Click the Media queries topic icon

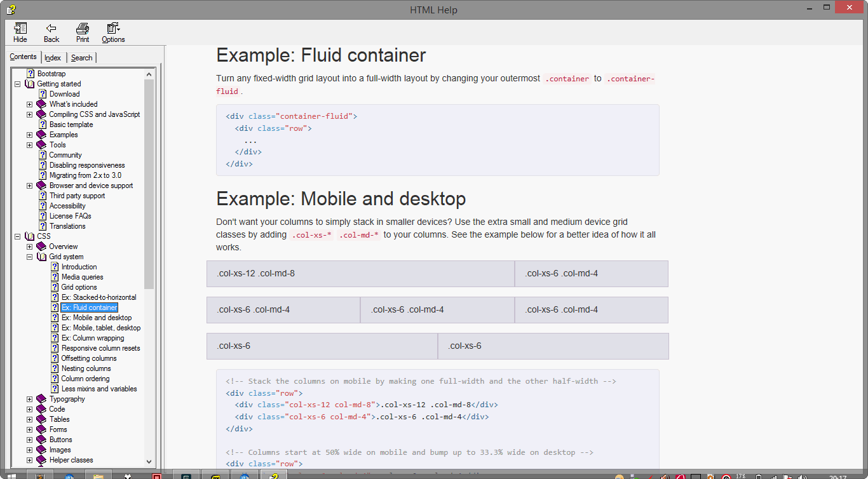(x=55, y=277)
